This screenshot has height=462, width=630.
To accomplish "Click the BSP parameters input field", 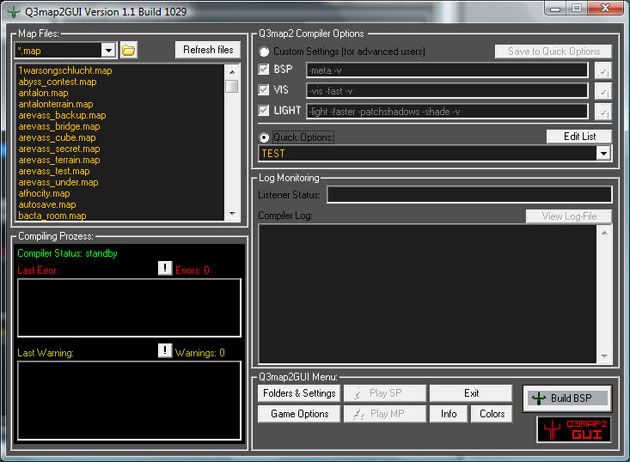I will pyautogui.click(x=447, y=70).
